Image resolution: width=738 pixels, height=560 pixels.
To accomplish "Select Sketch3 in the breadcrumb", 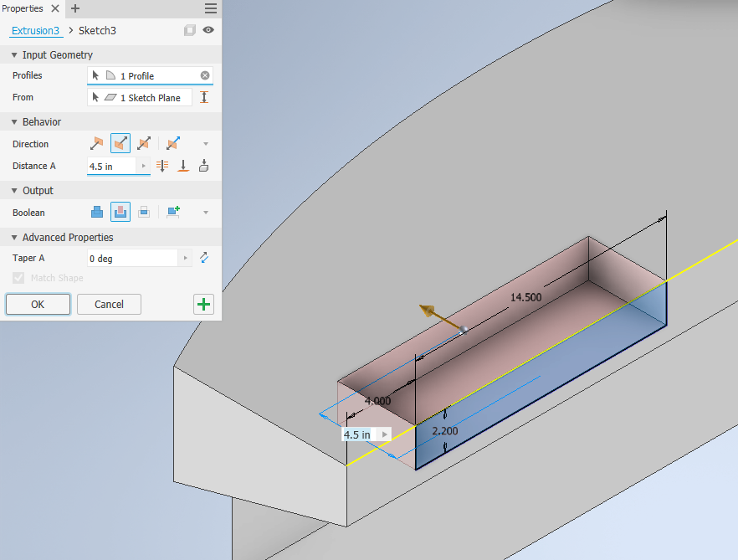I will 97,31.
